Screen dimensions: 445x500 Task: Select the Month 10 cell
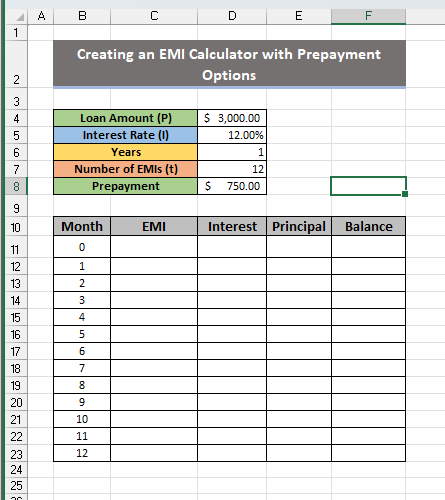[82, 419]
